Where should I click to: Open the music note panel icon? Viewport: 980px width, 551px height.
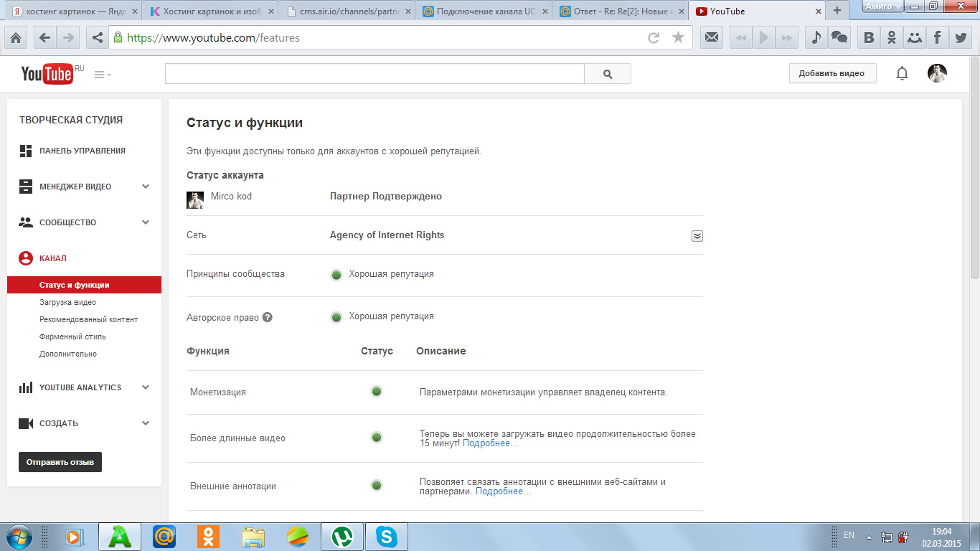(x=816, y=38)
